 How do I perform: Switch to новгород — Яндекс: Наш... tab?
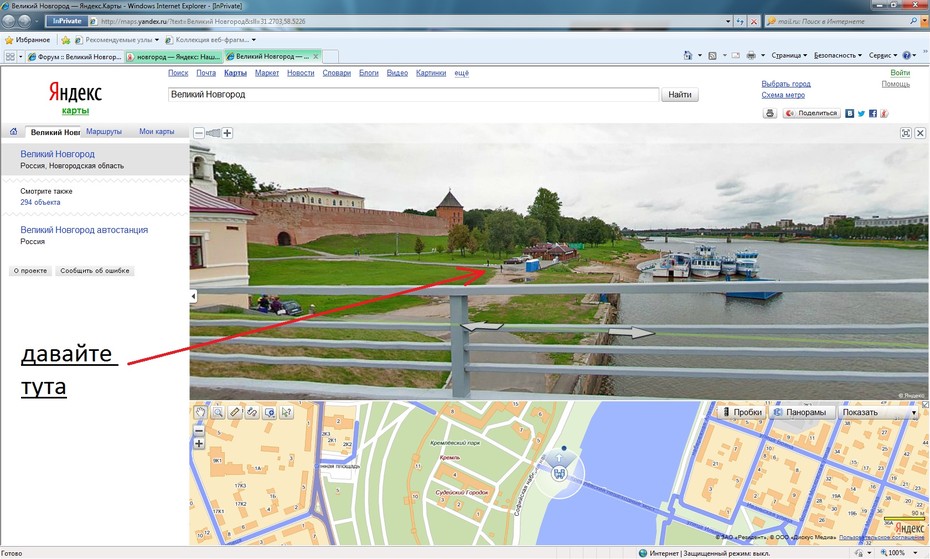point(174,56)
